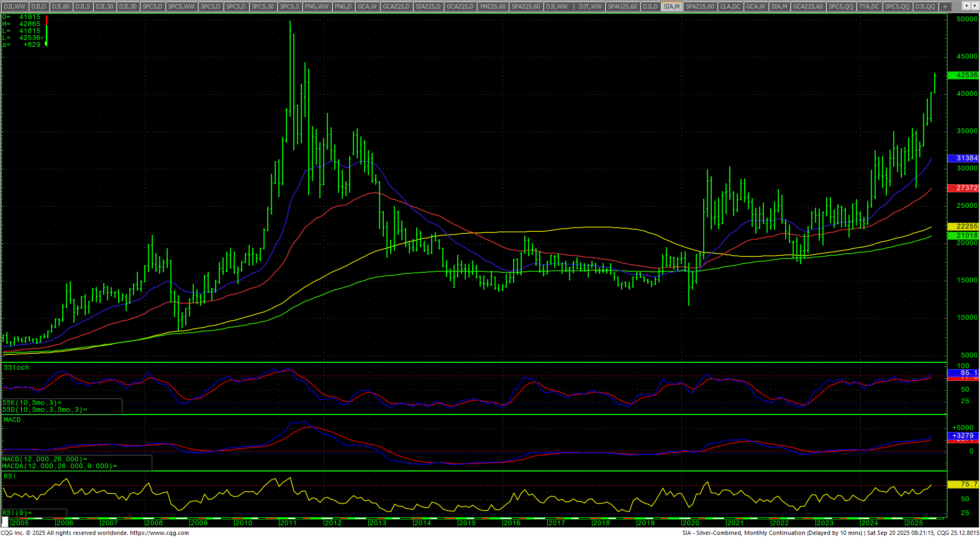The image size is (980, 537).
Task: Switch to the FNG,WW tab
Action: pos(317,6)
